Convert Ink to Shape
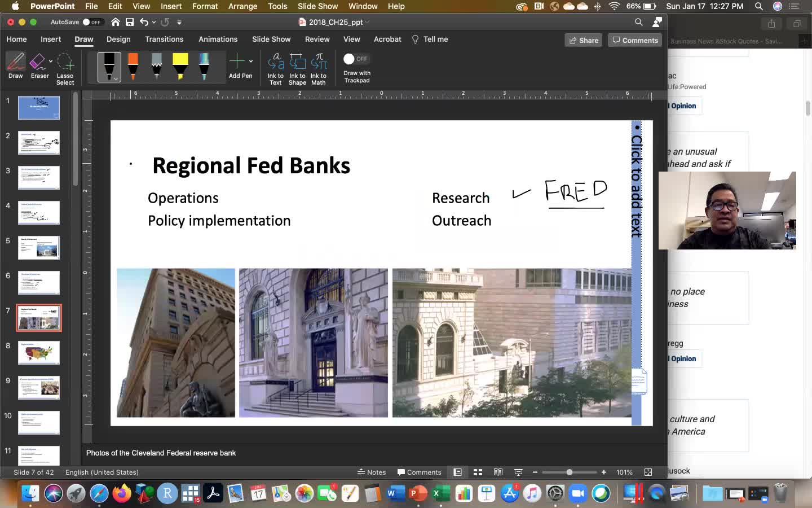812x508 pixels. coord(297,69)
